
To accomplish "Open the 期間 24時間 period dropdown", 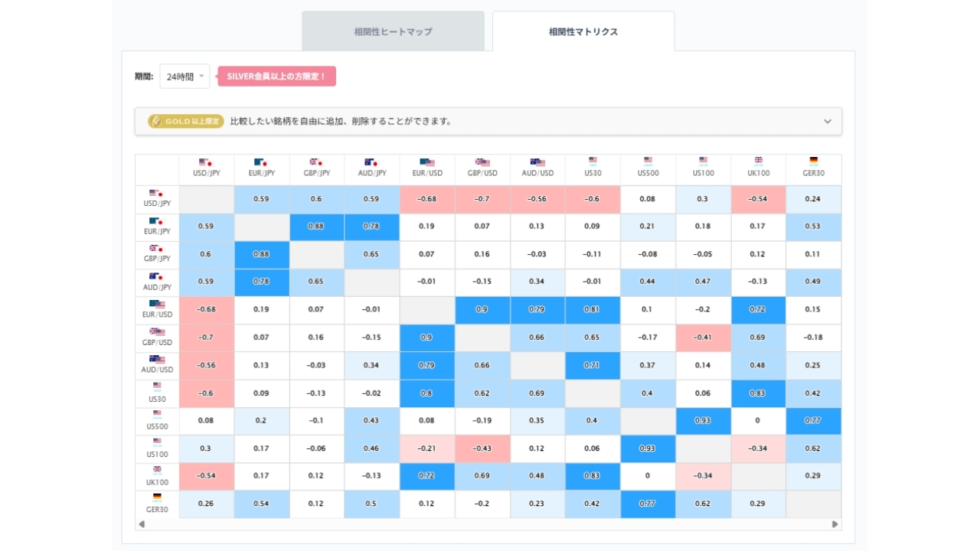I will point(185,77).
